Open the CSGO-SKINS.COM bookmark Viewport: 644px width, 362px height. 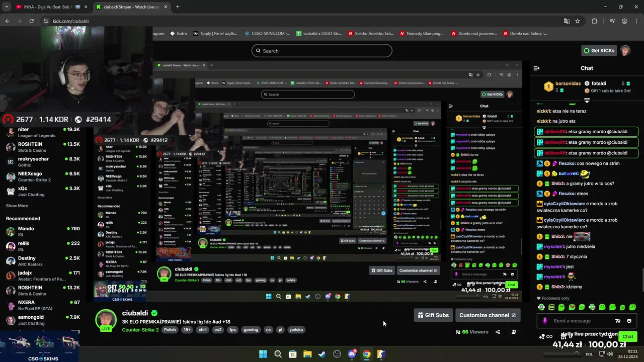pyautogui.click(x=268, y=34)
